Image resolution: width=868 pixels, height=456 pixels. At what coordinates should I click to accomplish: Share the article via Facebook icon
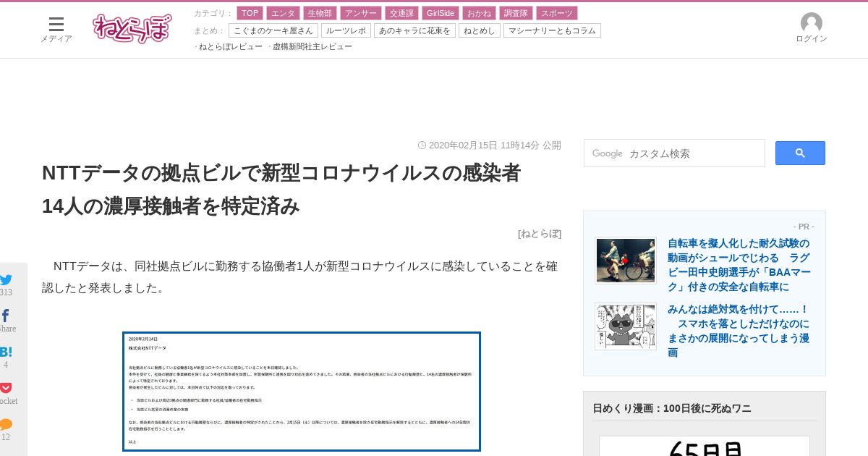pos(6,316)
